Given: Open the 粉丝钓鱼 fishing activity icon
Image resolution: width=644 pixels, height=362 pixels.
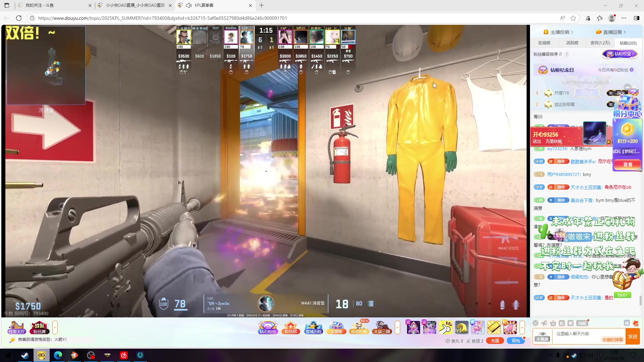Looking at the screenshot, I should pos(359,327).
